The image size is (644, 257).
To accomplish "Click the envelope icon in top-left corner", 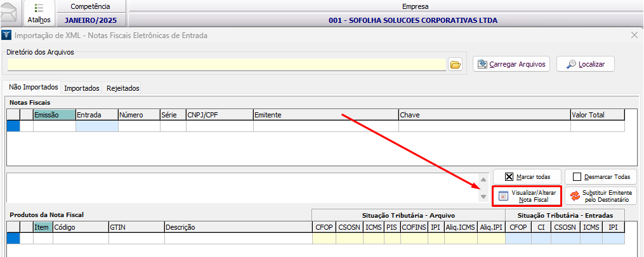I will pyautogui.click(x=10, y=13).
